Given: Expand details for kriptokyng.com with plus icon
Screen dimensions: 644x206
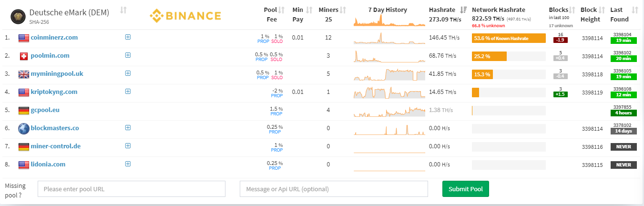Looking at the screenshot, I should 128,92.
